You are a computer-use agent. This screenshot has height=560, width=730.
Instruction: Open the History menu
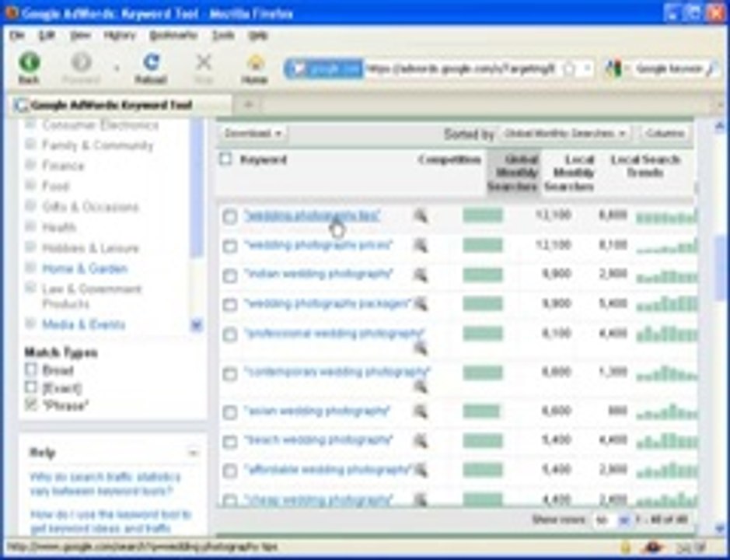point(119,36)
